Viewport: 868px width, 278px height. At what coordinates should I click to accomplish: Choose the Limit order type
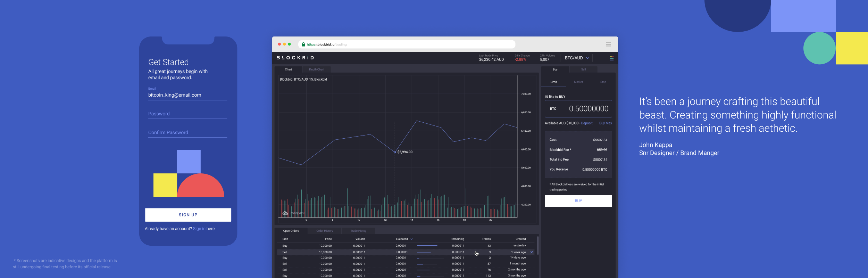tap(553, 82)
